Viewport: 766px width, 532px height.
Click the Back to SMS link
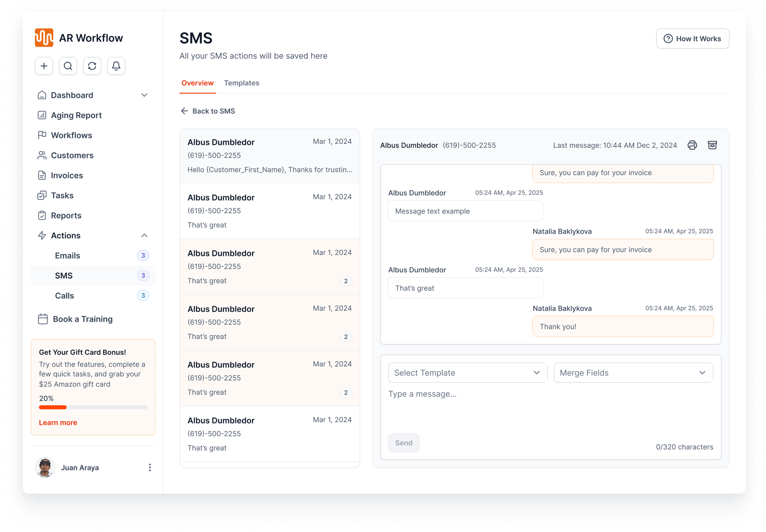208,111
